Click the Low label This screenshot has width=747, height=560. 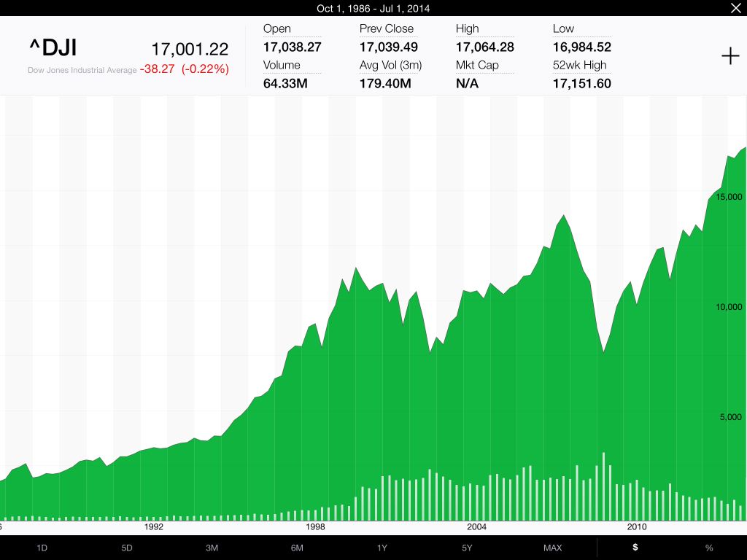pyautogui.click(x=563, y=28)
